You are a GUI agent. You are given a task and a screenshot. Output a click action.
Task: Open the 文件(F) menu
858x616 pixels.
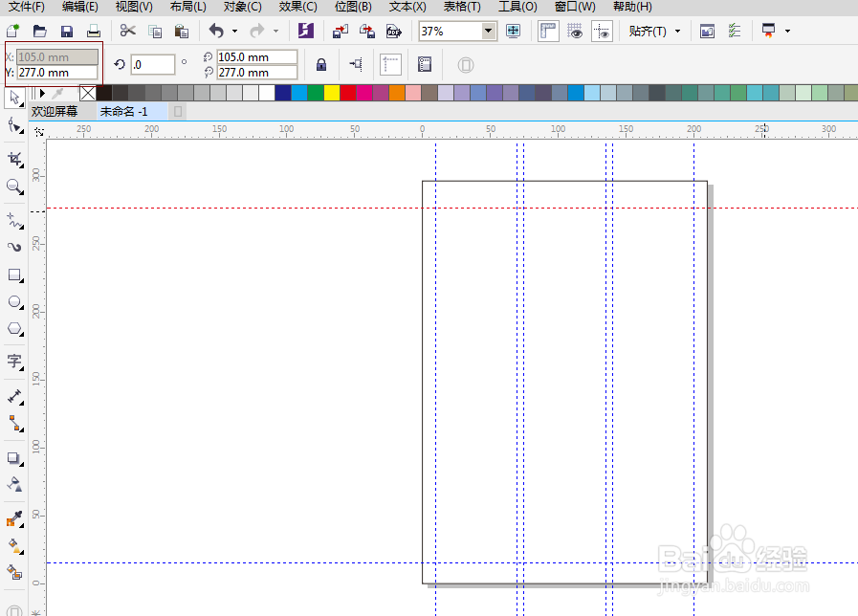pyautogui.click(x=26, y=7)
